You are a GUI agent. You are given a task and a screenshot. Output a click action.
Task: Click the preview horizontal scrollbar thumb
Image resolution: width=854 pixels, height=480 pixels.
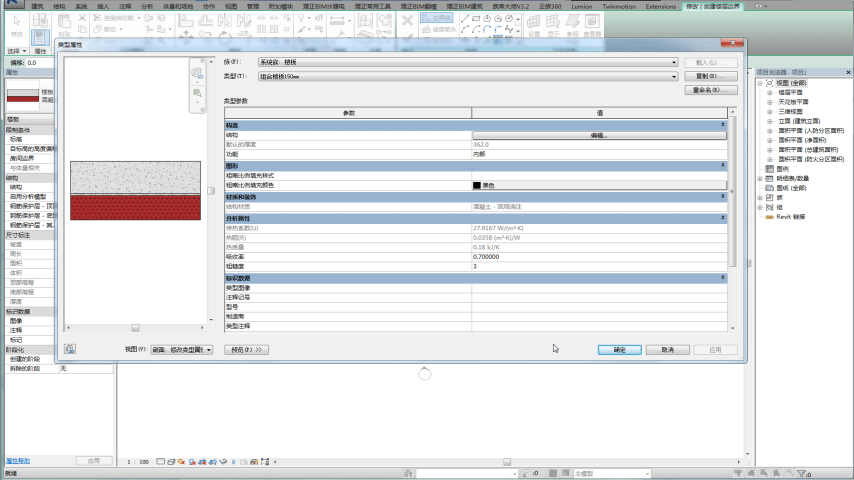[x=135, y=328]
